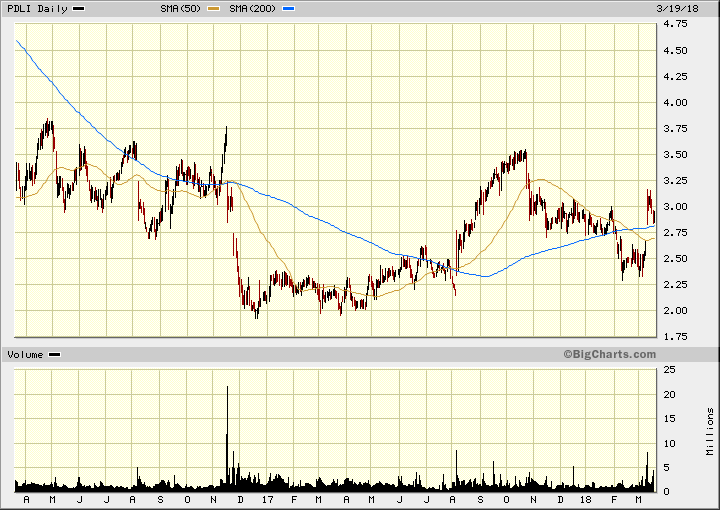Click the Volume panel label
720x510 pixels.
click(x=25, y=355)
